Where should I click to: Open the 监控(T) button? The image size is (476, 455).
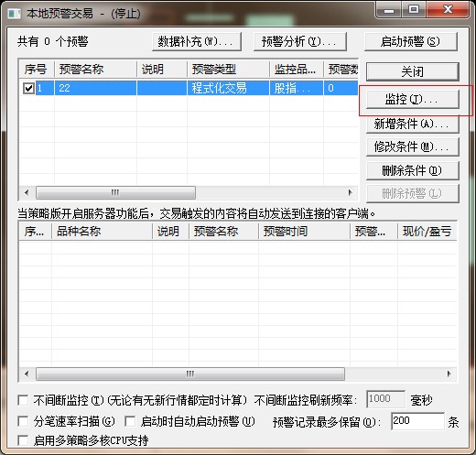413,100
